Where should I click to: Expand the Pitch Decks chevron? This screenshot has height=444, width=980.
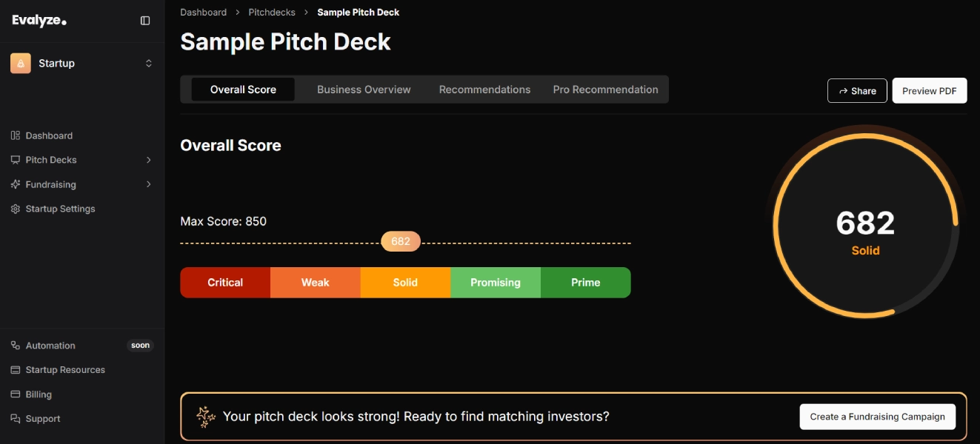click(148, 159)
